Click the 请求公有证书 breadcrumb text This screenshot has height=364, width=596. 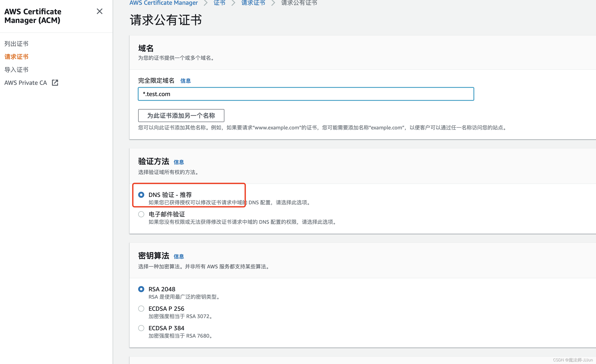coord(299,3)
